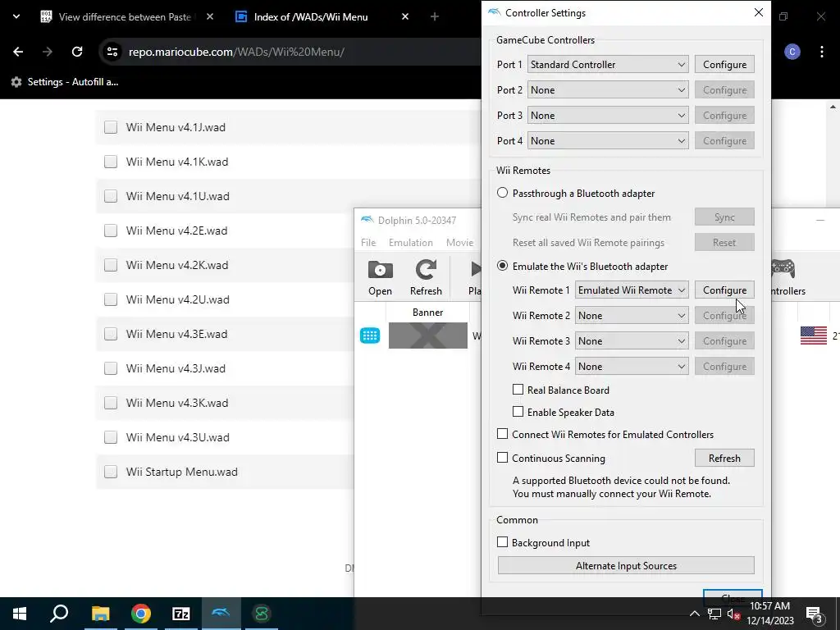
Task: Open Wii Remote 3 dropdown
Action: pyautogui.click(x=632, y=340)
